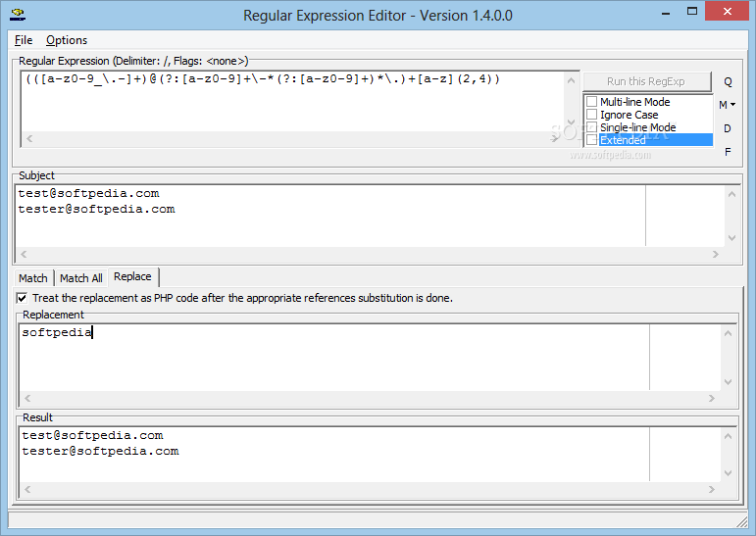Toggle the Extended flag checkbox
The height and width of the screenshot is (536, 756).
coord(592,140)
